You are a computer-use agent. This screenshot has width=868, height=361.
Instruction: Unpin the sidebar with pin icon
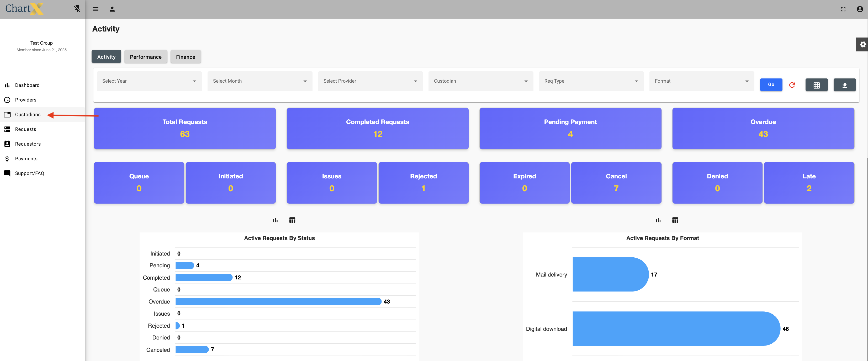pyautogui.click(x=77, y=9)
